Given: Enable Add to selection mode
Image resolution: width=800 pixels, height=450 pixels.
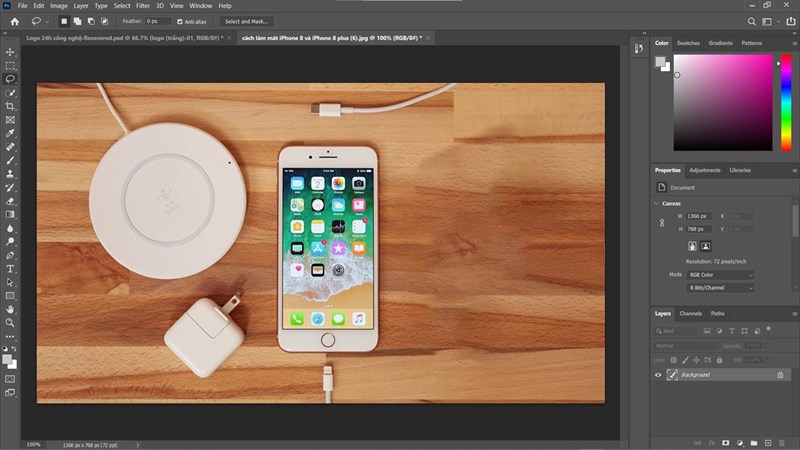Looking at the screenshot, I should point(78,21).
